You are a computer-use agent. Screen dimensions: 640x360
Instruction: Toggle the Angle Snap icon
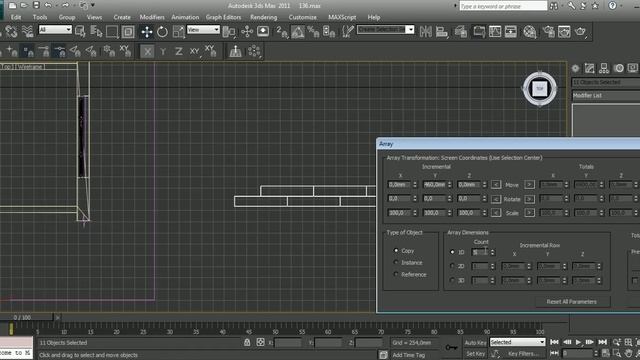coord(298,31)
